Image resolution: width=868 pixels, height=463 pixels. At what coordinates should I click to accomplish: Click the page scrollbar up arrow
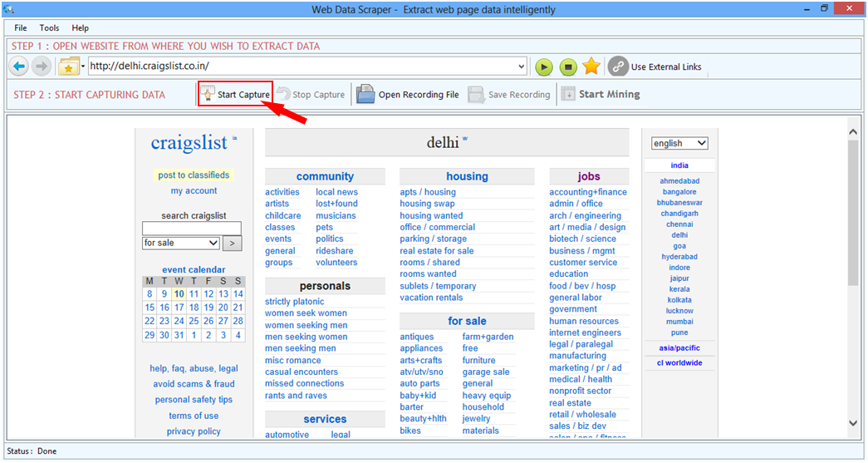click(853, 132)
